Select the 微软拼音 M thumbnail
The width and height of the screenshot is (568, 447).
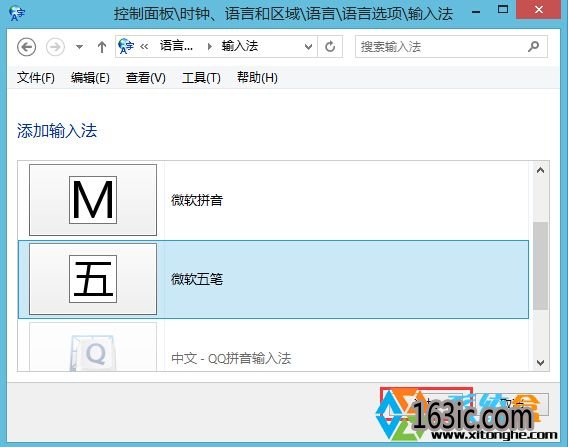tap(93, 200)
